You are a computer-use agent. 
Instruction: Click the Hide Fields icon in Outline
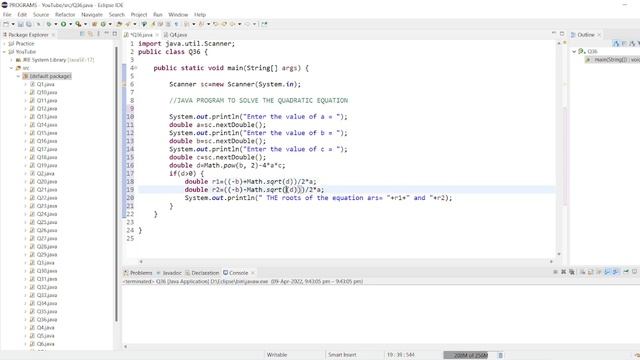[624, 43]
